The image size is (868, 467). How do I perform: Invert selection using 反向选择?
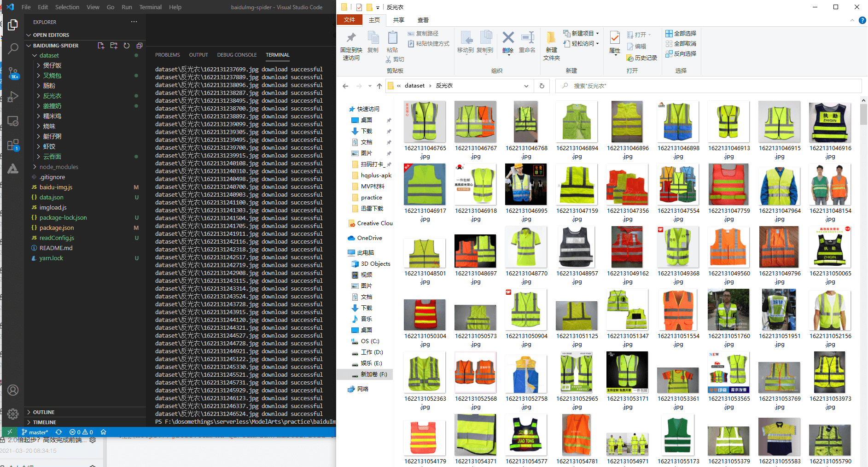(x=681, y=53)
